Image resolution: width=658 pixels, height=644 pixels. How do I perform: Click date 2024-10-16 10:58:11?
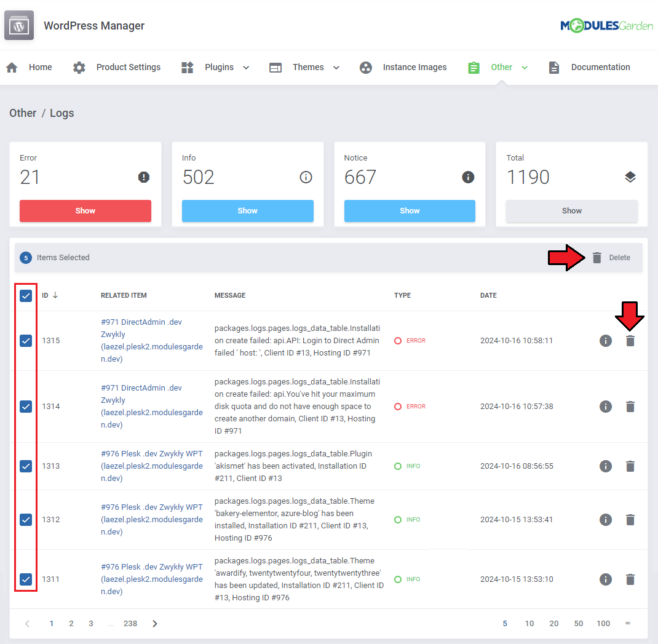[x=516, y=341]
